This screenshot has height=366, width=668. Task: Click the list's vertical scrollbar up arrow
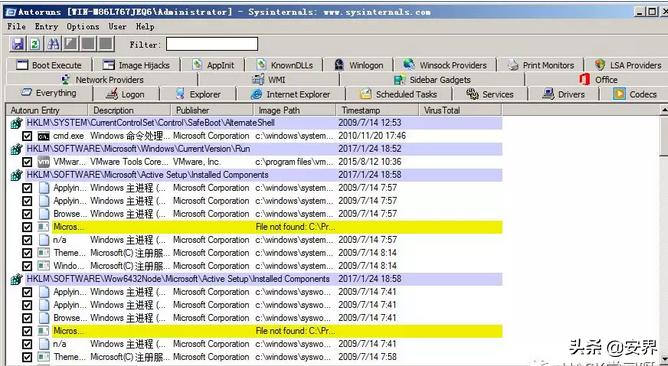[664, 110]
